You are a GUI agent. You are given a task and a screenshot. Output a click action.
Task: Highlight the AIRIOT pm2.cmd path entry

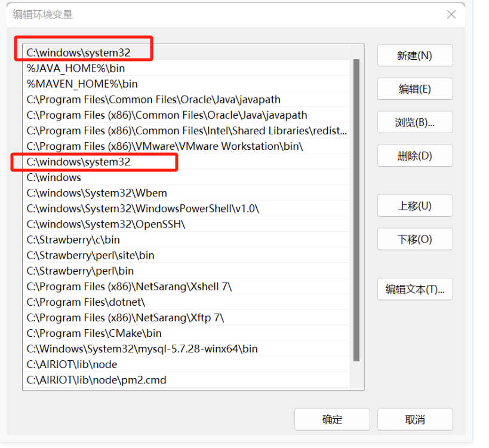[x=96, y=380]
